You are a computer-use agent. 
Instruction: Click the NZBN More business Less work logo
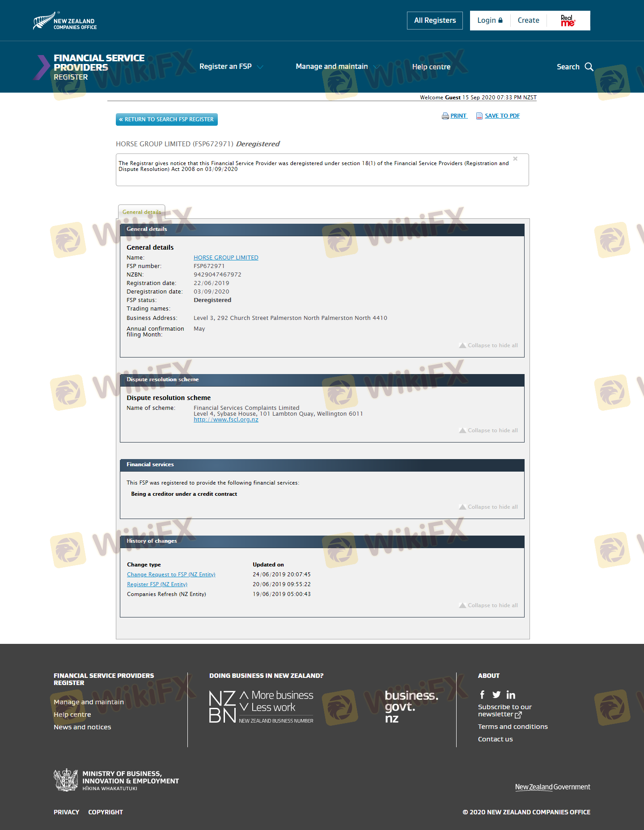click(261, 707)
